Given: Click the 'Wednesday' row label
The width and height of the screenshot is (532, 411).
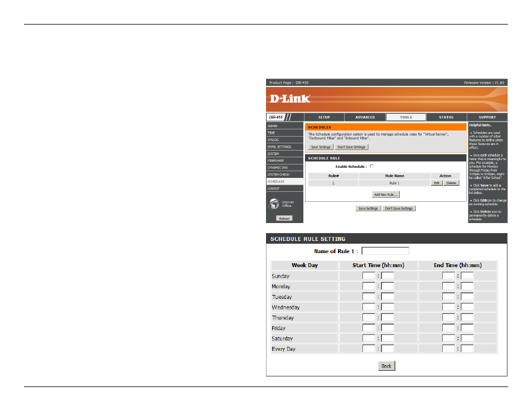Looking at the screenshot, I should coord(286,307).
